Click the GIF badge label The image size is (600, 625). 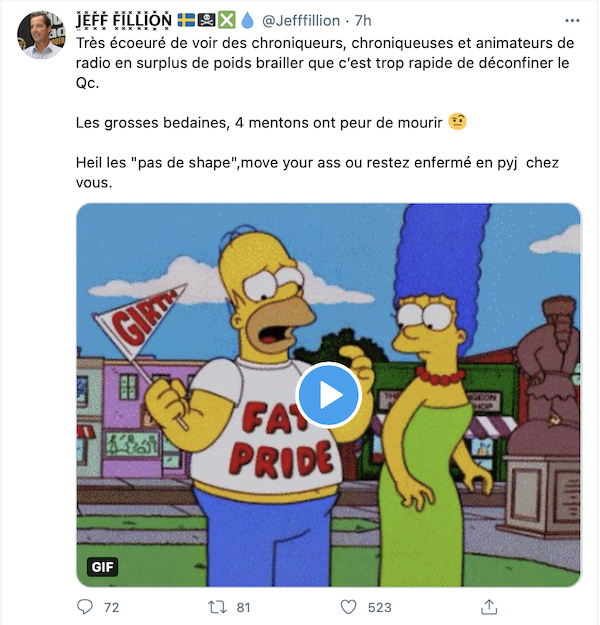coord(102,567)
